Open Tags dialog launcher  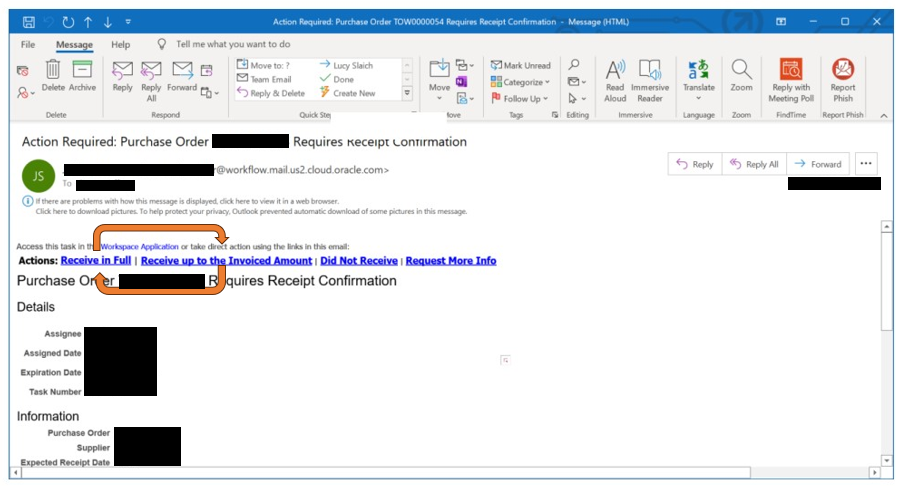tap(555, 115)
